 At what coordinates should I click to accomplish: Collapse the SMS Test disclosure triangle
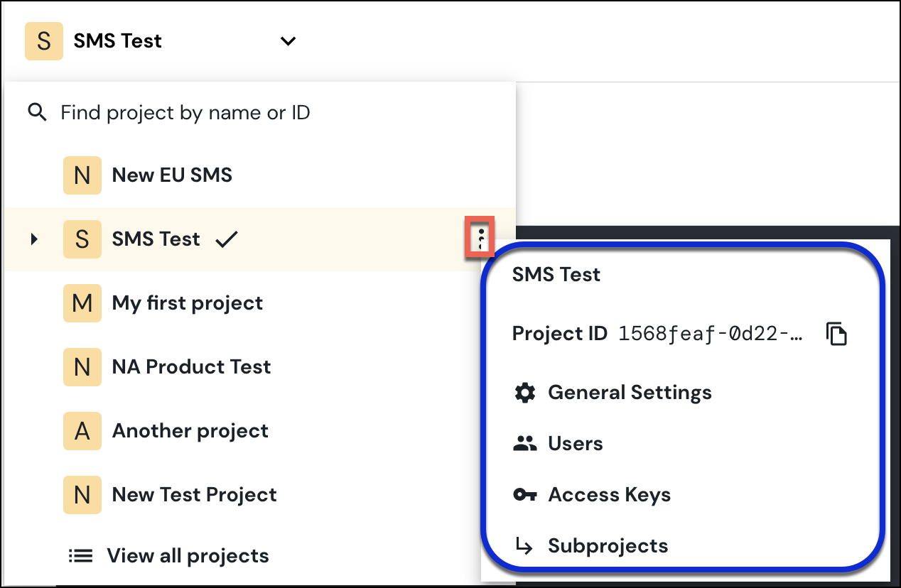(34, 239)
